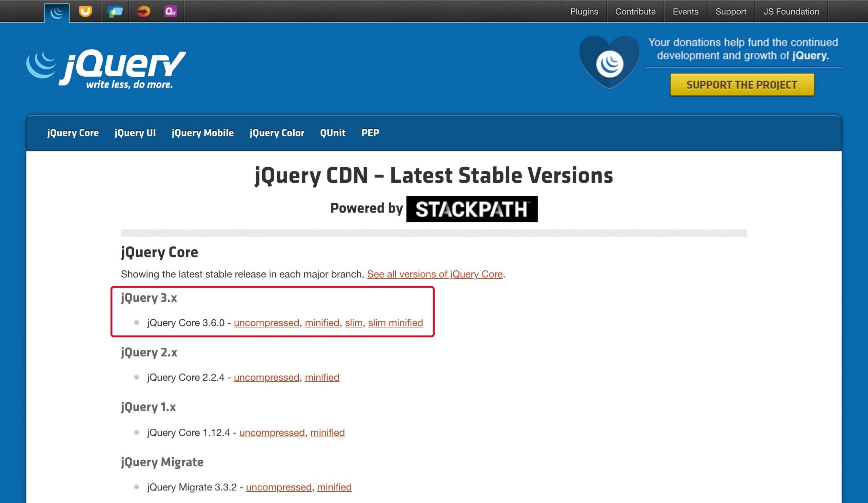The width and height of the screenshot is (868, 503).
Task: Open See all versions of jQuery Core
Action: (x=435, y=274)
